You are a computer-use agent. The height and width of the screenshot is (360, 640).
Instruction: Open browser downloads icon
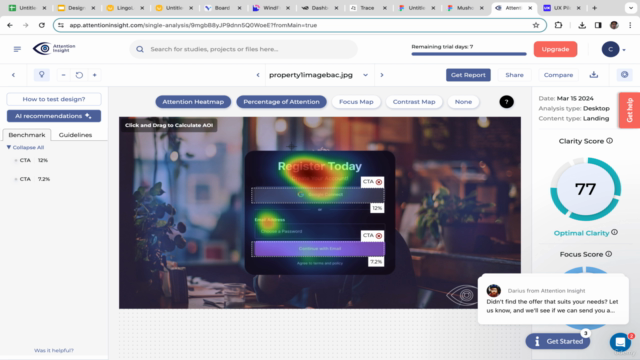[x=582, y=25]
